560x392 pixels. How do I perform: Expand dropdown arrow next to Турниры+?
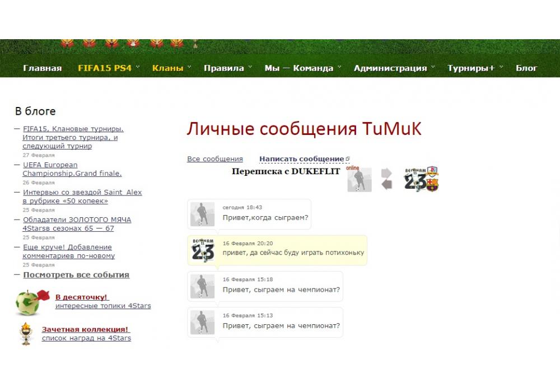(x=501, y=67)
